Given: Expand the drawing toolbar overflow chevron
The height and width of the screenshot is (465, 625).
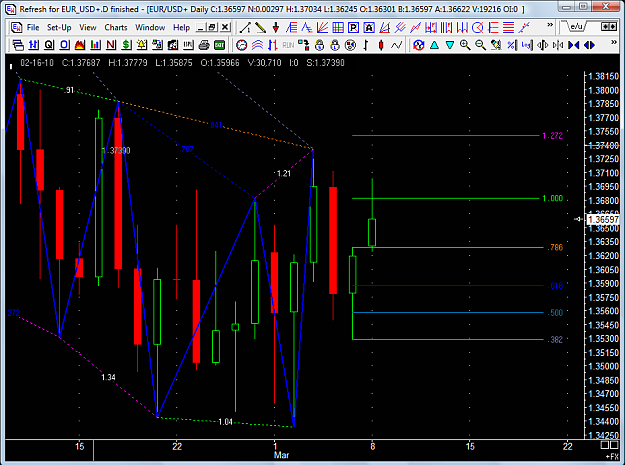Looking at the screenshot, I should click(x=550, y=25).
